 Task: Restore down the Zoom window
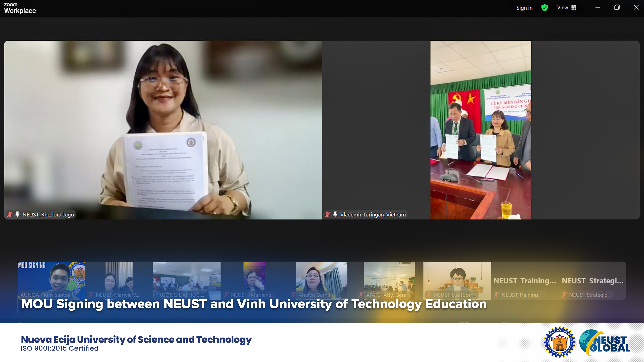tap(617, 7)
